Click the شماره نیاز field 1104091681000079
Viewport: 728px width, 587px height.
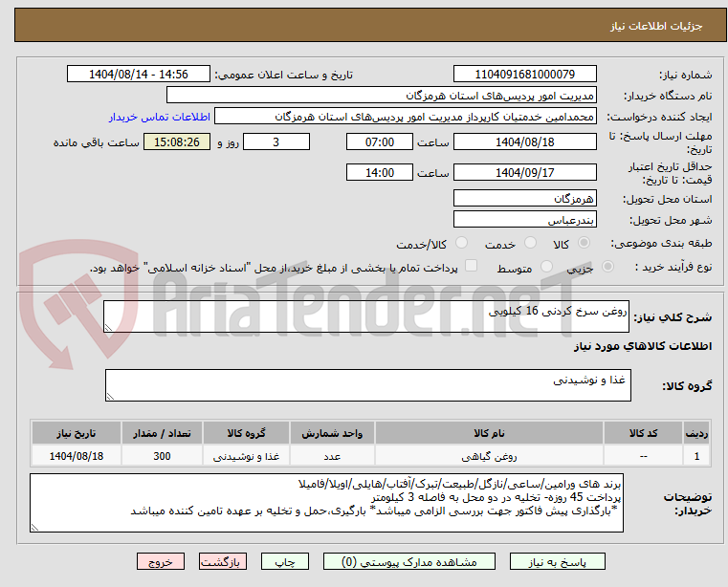click(524, 74)
